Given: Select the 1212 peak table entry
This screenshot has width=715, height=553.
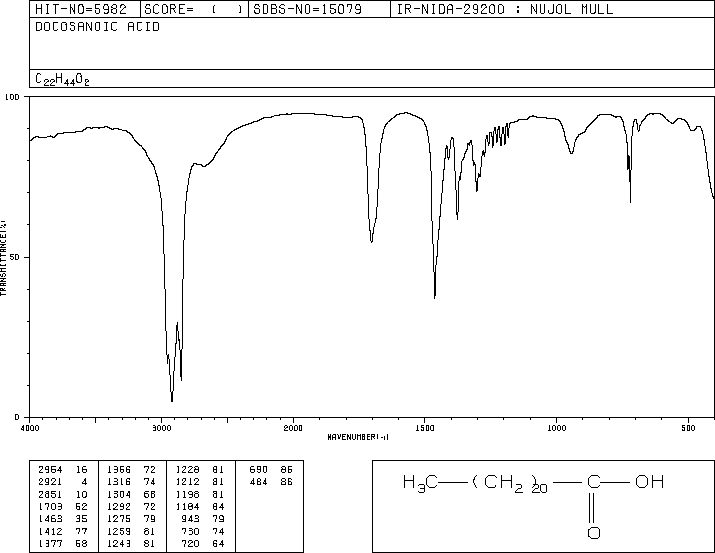Looking at the screenshot, I should pyautogui.click(x=200, y=482).
